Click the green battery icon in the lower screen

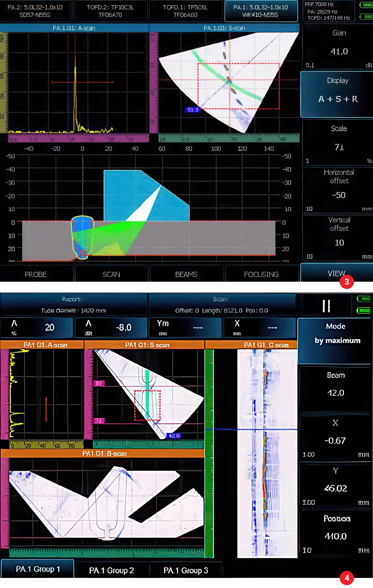(x=363, y=299)
